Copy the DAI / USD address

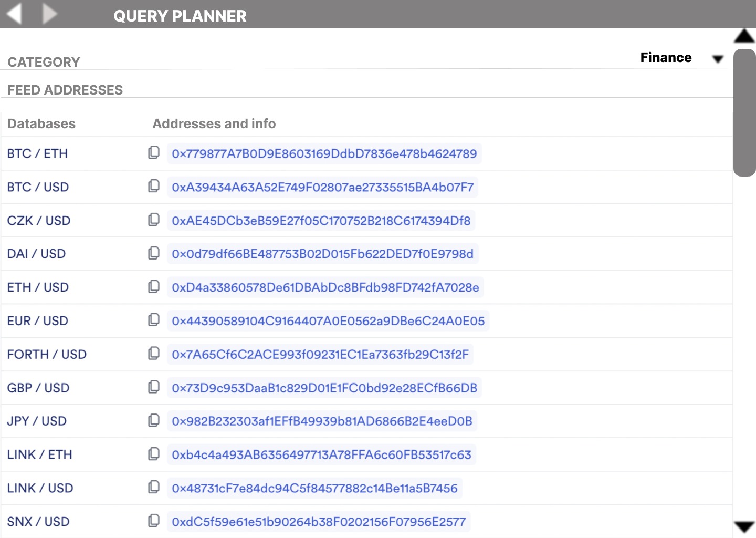click(154, 253)
